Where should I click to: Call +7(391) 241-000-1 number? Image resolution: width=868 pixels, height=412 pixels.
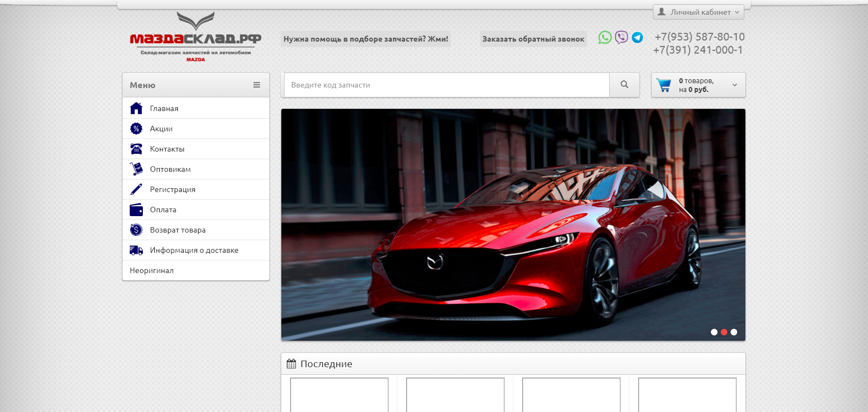[698, 50]
